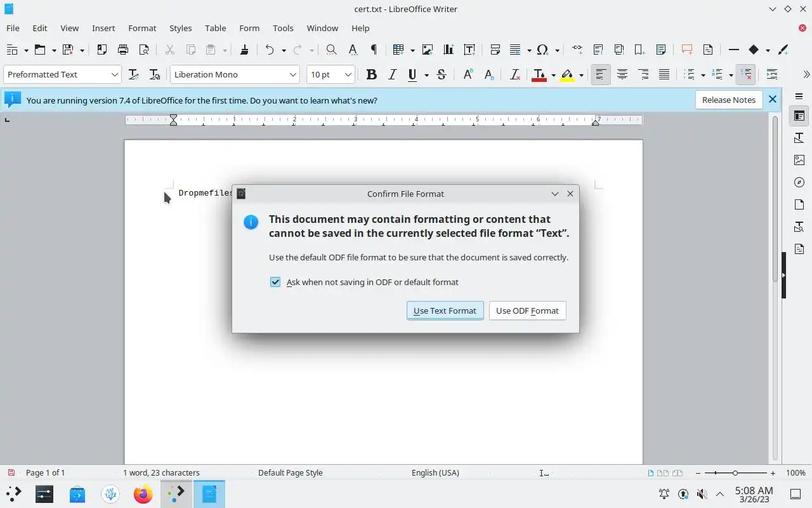
Task: Expand Highlighting Color dropdown arrow
Action: tap(581, 74)
